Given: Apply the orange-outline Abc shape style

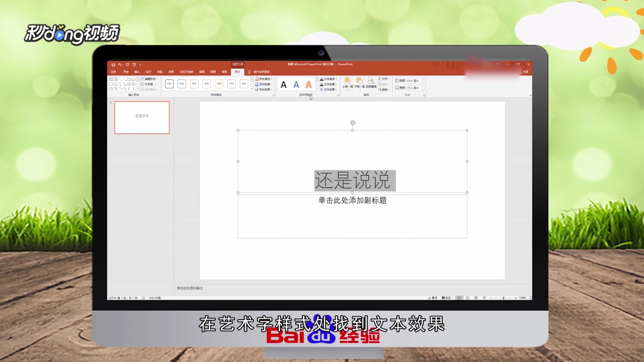Looking at the screenshot, I should click(194, 83).
